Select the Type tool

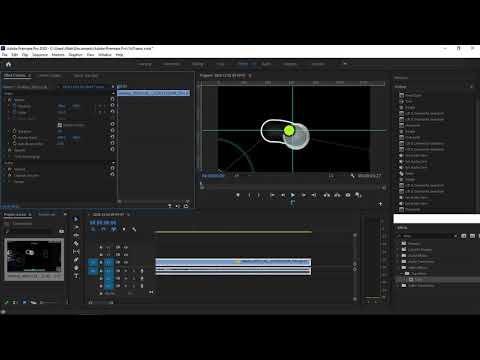(x=76, y=276)
